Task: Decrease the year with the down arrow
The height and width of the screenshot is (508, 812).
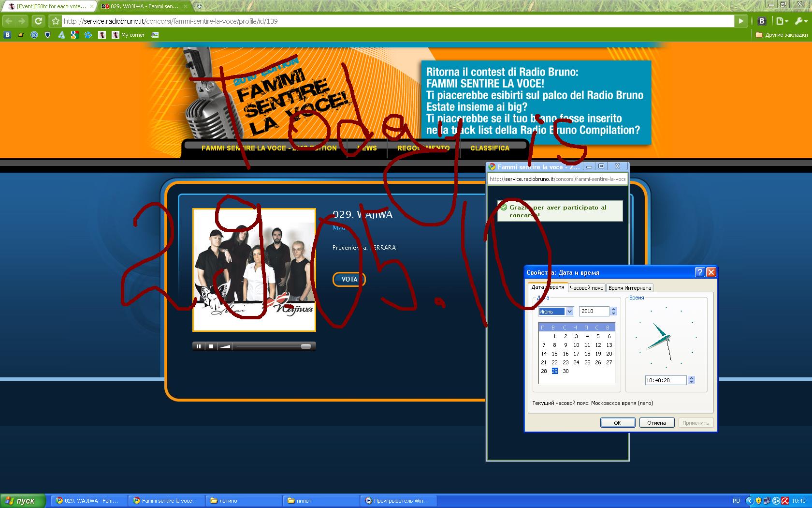Action: click(x=613, y=314)
